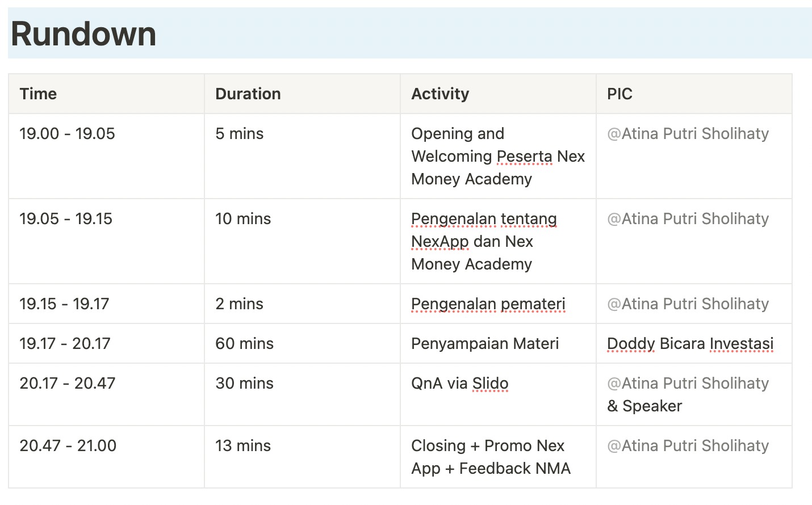The height and width of the screenshot is (505, 812).
Task: Click the Rundown heading
Action: point(83,34)
